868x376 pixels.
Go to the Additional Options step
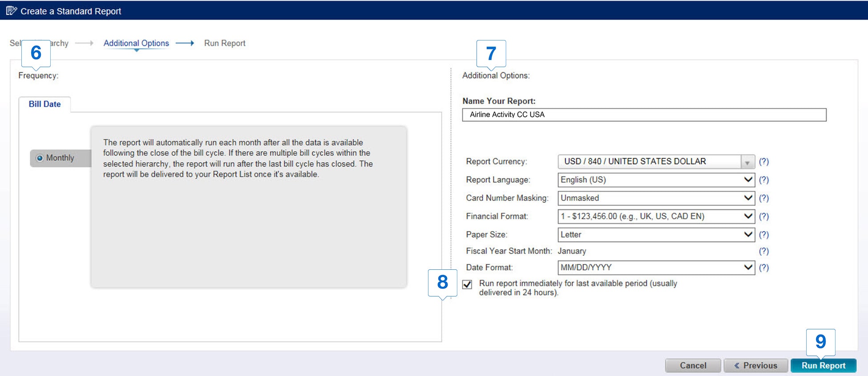(136, 43)
